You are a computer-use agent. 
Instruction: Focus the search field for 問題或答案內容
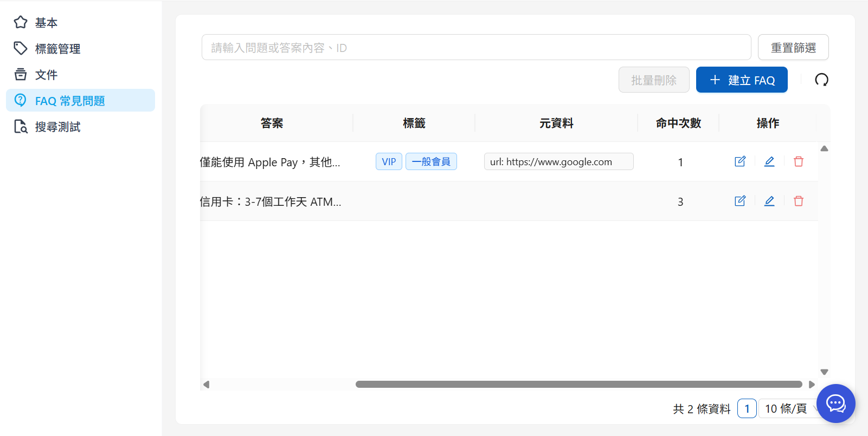click(x=475, y=48)
